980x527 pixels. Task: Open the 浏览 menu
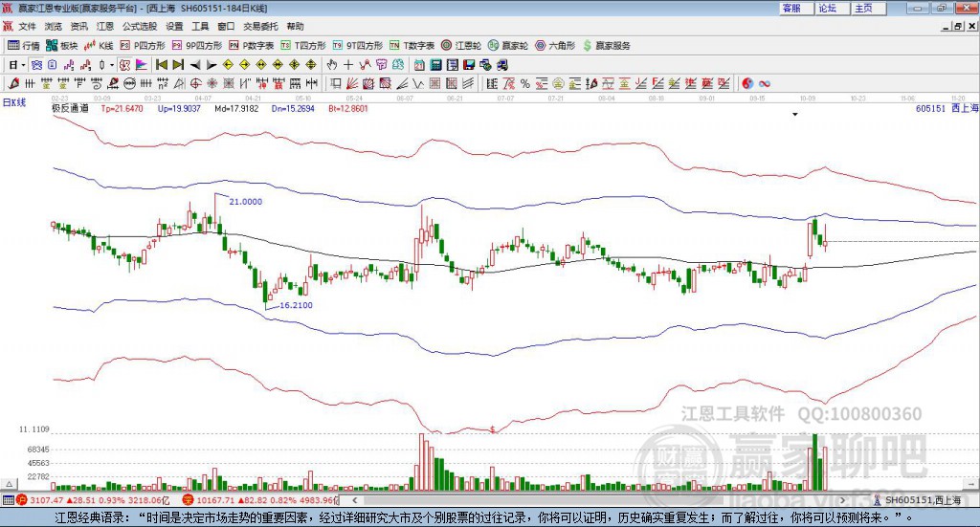[54, 26]
